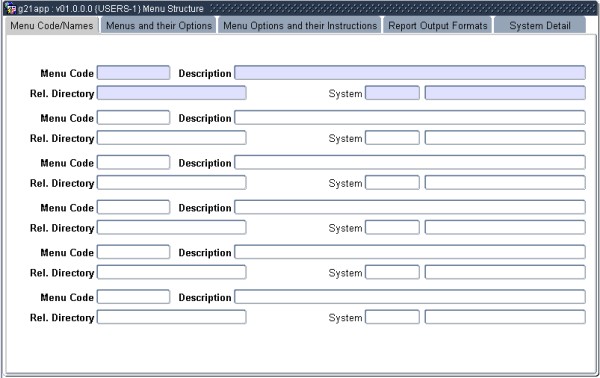This screenshot has height=378, width=600.
Task: Focus the second row Menu Code field
Action: 134,117
